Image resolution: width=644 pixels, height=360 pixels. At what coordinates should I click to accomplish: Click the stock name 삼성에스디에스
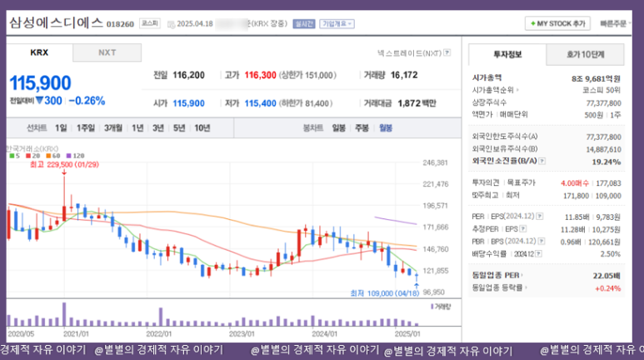57,22
